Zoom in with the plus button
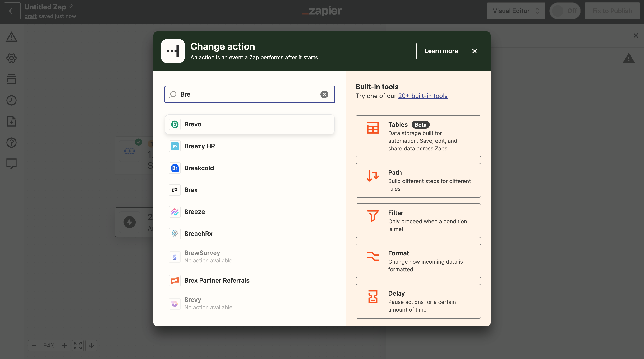Viewport: 644px width, 359px height. [64, 346]
